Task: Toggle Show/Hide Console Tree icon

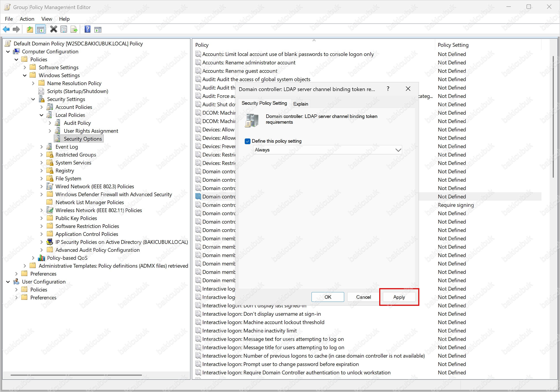Action: click(40, 30)
